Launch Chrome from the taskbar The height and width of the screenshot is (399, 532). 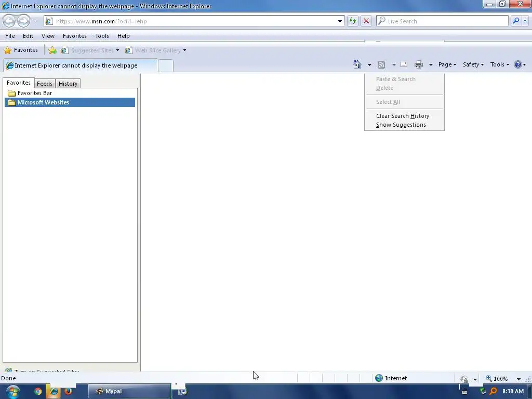coord(38,391)
